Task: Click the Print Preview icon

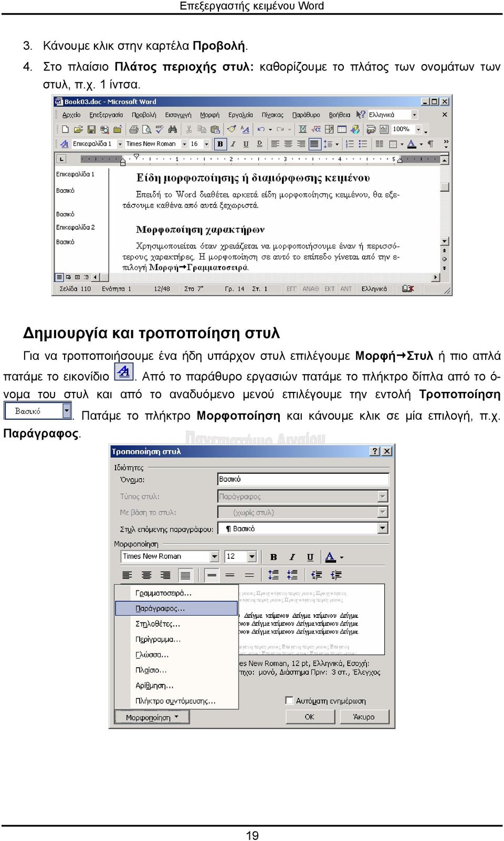Action: 146,129
